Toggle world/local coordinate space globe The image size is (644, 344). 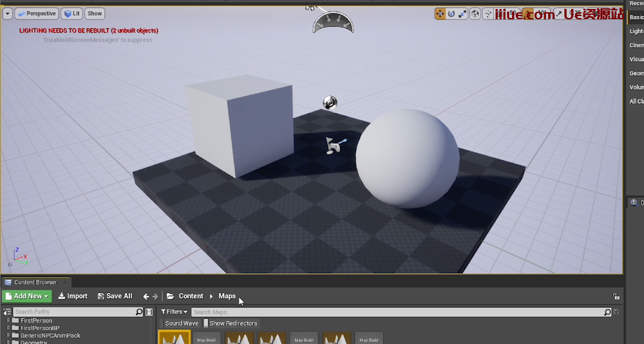click(475, 14)
